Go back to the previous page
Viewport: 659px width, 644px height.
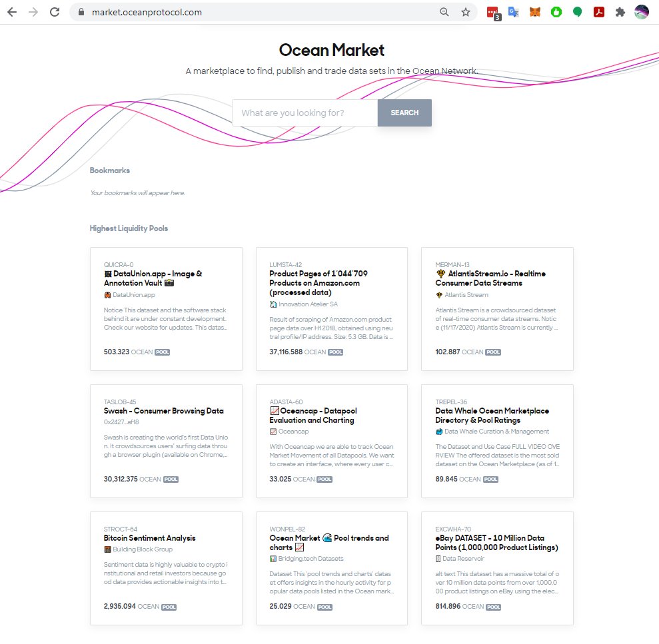point(12,12)
